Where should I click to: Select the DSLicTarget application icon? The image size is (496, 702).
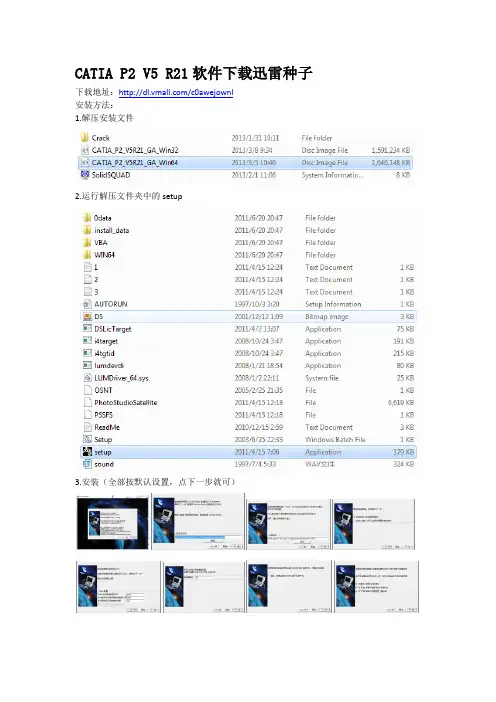(87, 329)
